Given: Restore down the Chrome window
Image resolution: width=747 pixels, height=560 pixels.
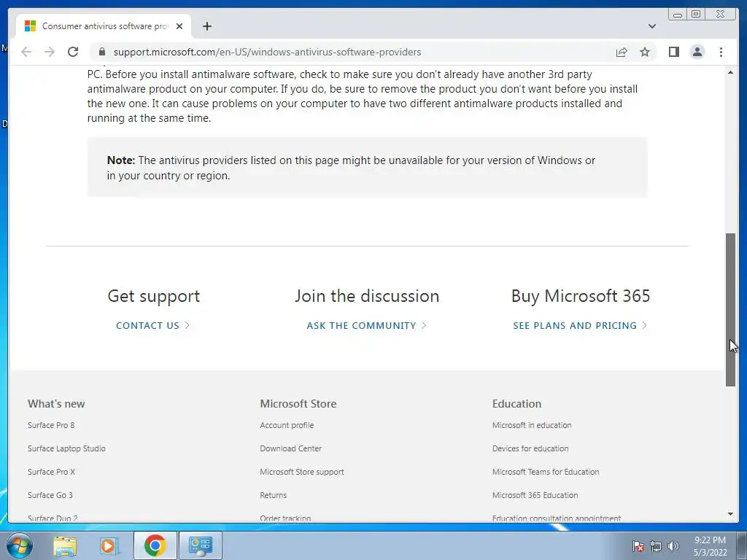Looking at the screenshot, I should tap(696, 15).
